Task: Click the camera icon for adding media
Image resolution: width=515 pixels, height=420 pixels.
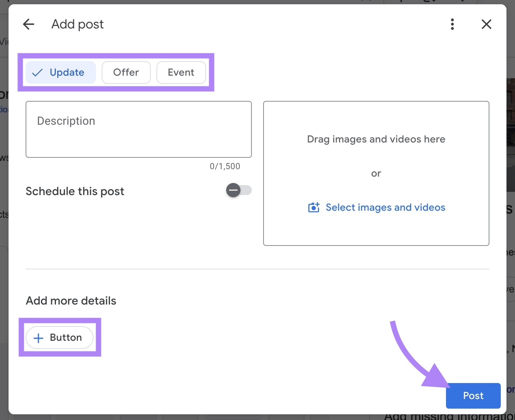Action: click(313, 207)
